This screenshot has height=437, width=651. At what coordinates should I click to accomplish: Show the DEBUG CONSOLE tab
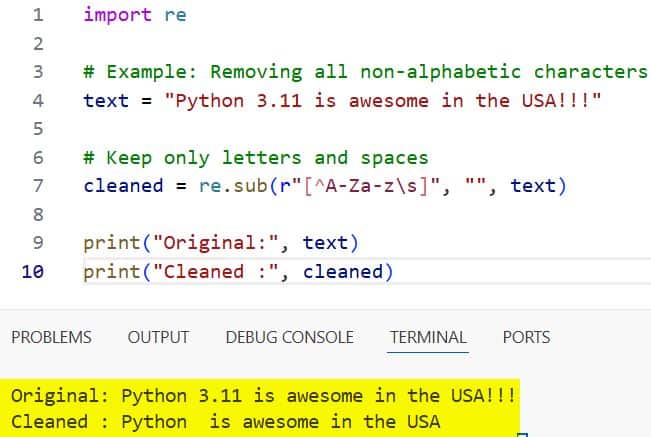click(289, 337)
